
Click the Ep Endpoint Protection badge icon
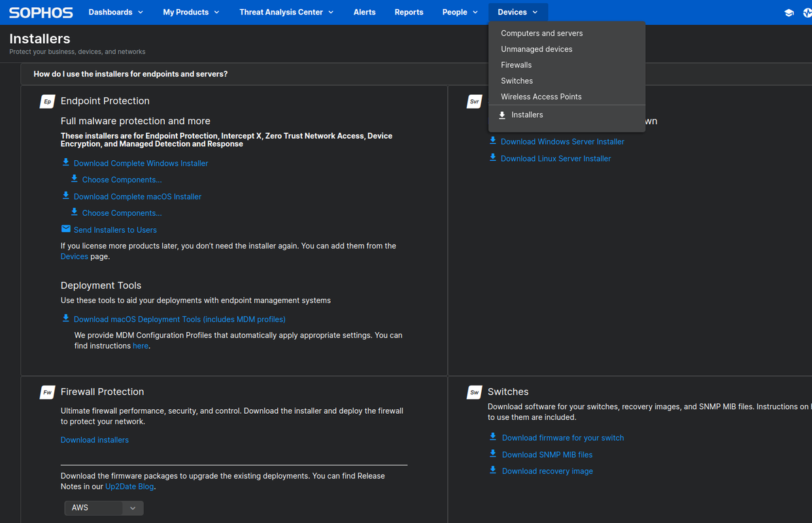click(x=46, y=101)
